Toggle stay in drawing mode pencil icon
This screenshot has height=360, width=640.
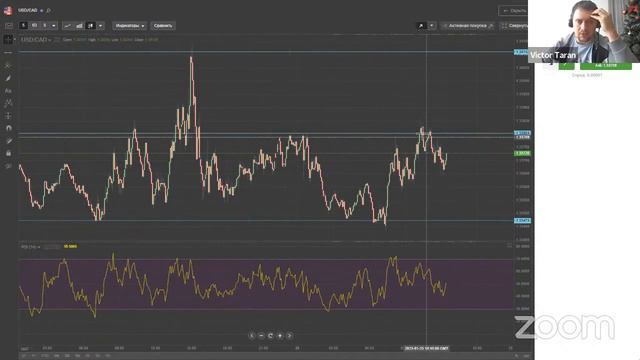point(8,141)
